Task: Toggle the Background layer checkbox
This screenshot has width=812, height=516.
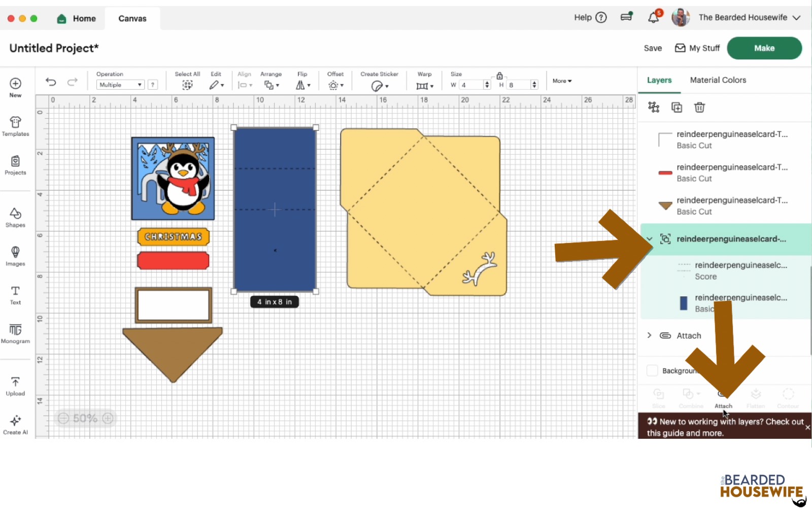Action: coord(653,370)
